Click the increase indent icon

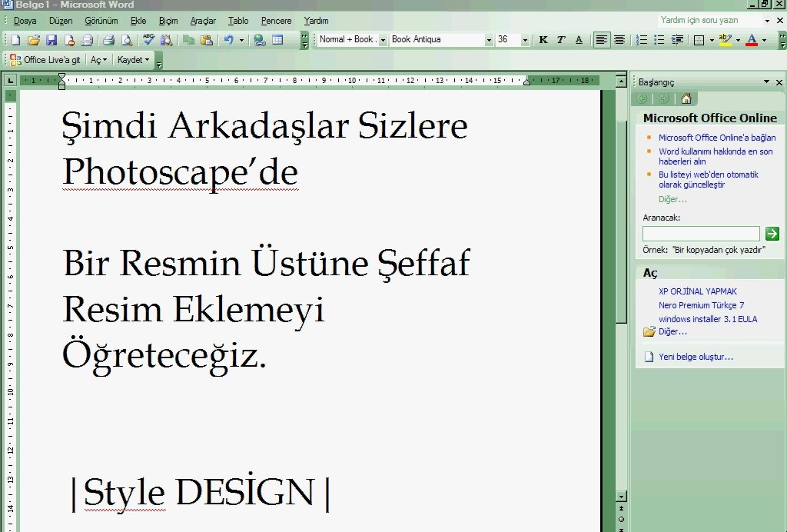pyautogui.click(x=677, y=40)
